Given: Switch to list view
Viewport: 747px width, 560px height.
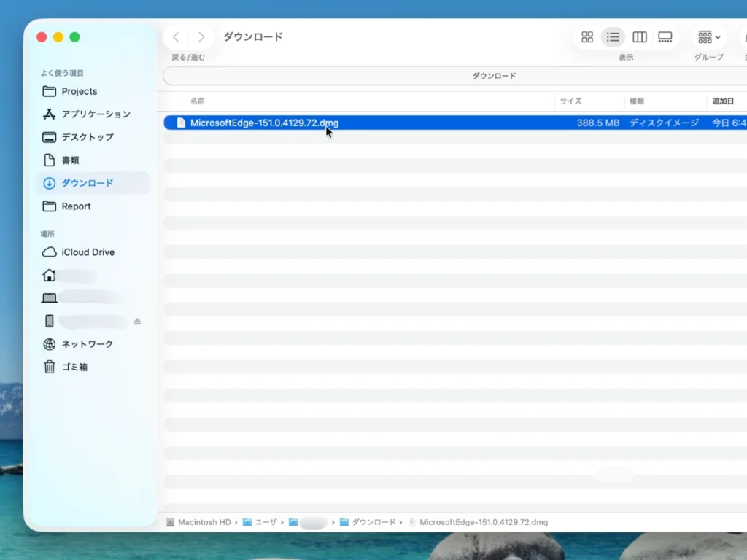Looking at the screenshot, I should [613, 37].
